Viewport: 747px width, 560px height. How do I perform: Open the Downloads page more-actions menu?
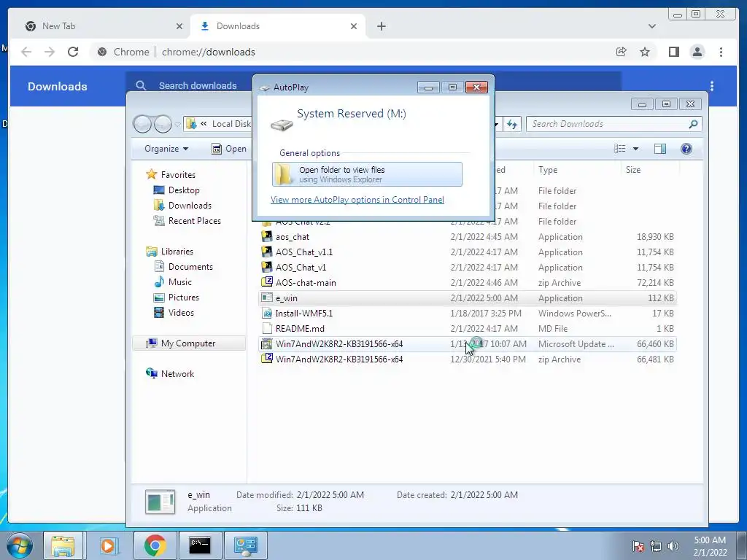click(712, 86)
